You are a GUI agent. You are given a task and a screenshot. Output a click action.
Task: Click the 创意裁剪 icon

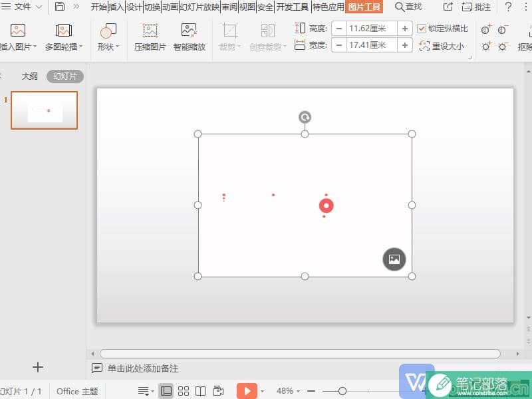(268, 31)
